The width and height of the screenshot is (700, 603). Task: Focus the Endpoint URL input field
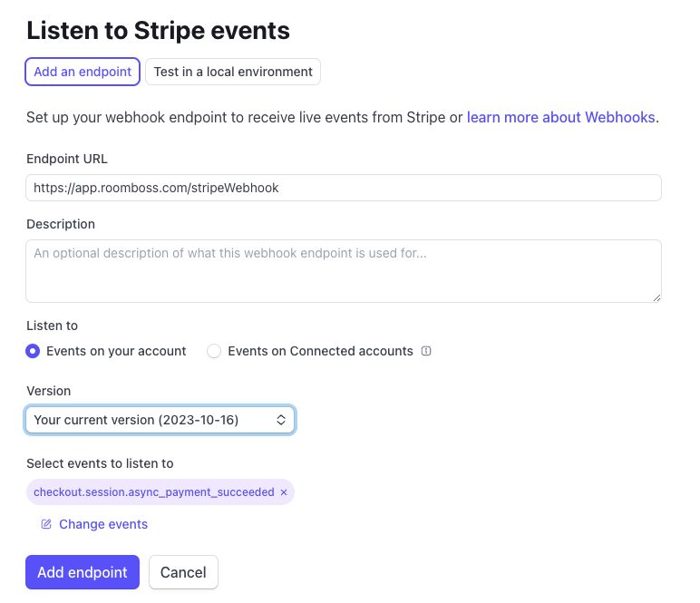tap(344, 188)
